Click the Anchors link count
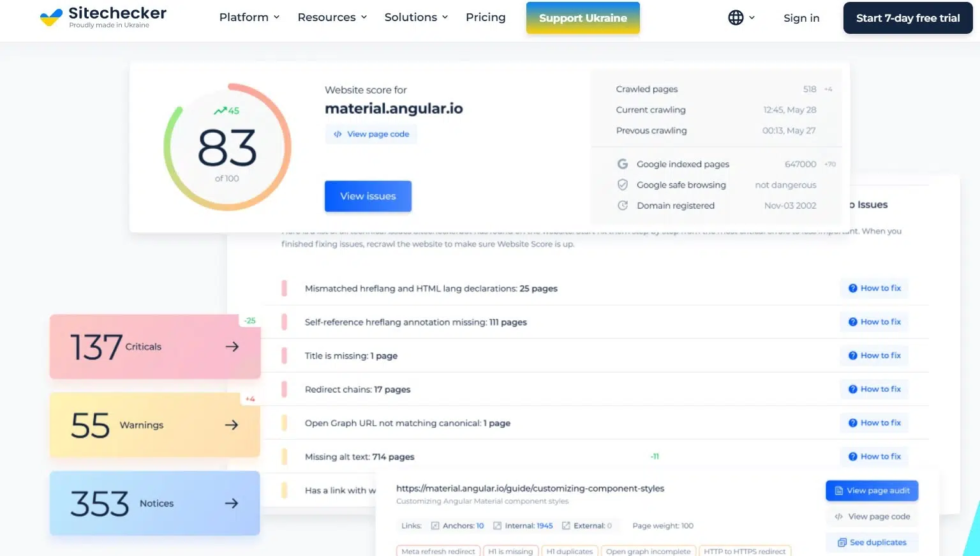 (457, 526)
